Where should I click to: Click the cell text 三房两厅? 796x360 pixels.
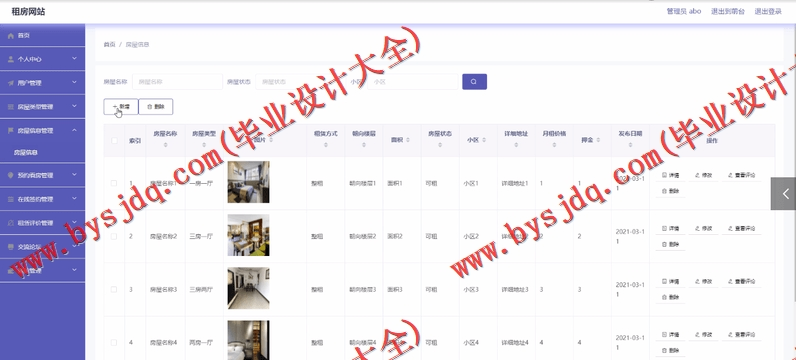[201, 289]
